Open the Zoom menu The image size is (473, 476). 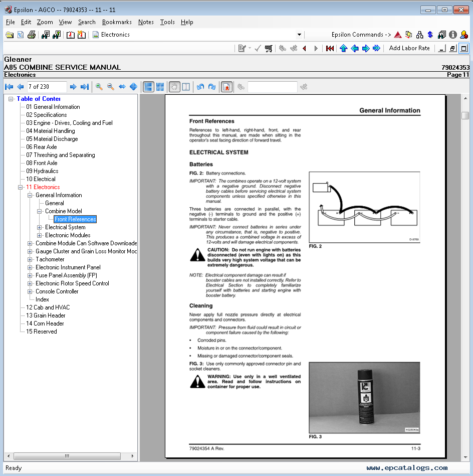click(x=45, y=22)
